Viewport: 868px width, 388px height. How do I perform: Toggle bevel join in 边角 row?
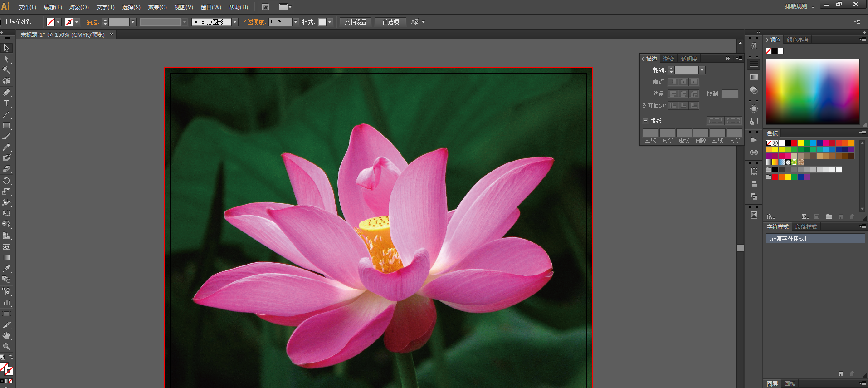coord(694,93)
